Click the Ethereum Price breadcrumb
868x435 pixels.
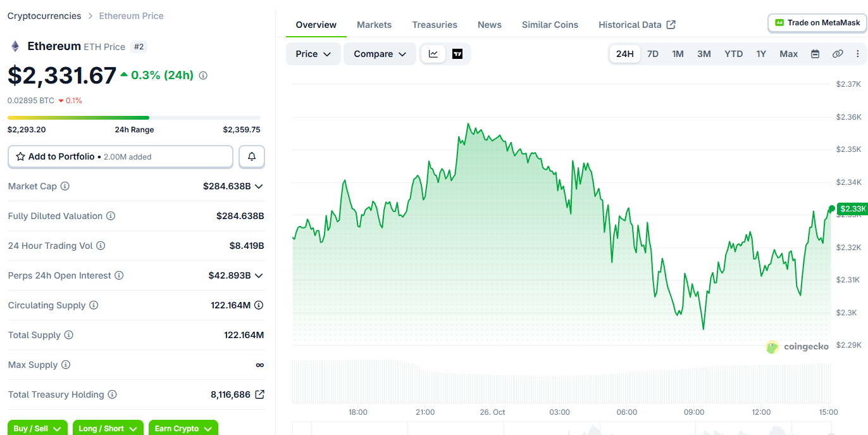pos(131,16)
